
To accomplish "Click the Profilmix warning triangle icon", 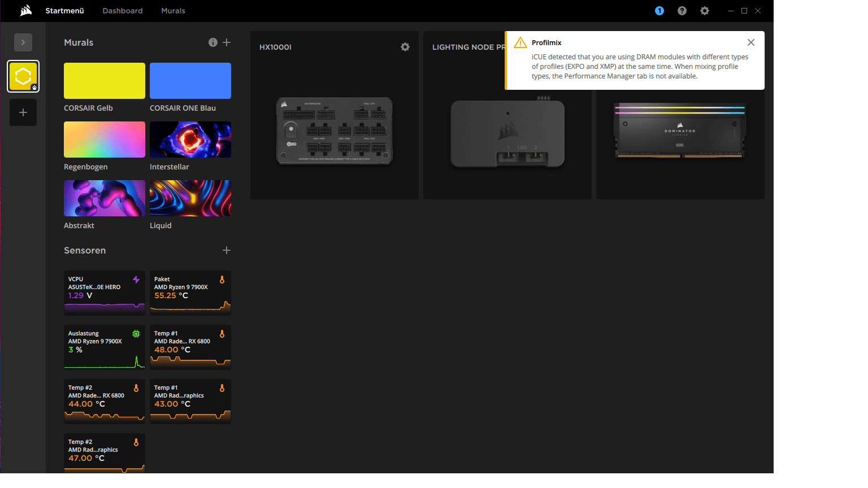I will point(520,42).
